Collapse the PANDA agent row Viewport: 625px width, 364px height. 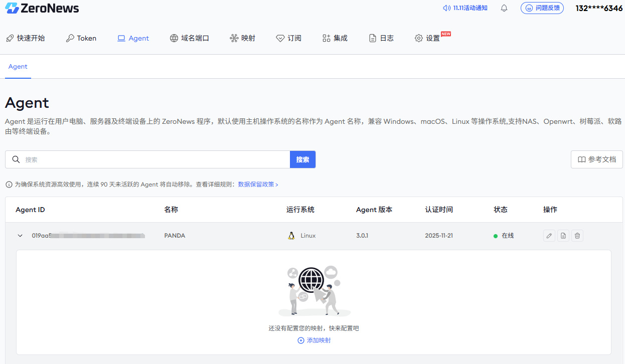(x=20, y=236)
